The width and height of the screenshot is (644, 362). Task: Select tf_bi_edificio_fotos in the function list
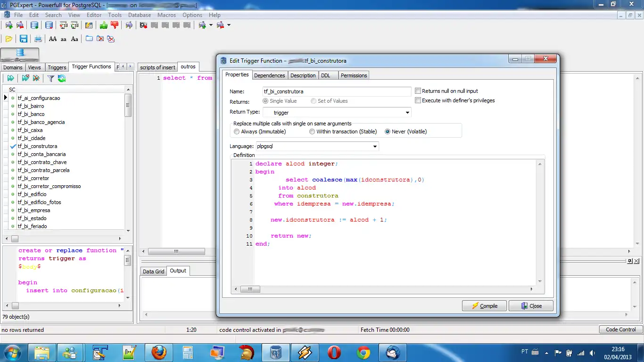[39, 202]
